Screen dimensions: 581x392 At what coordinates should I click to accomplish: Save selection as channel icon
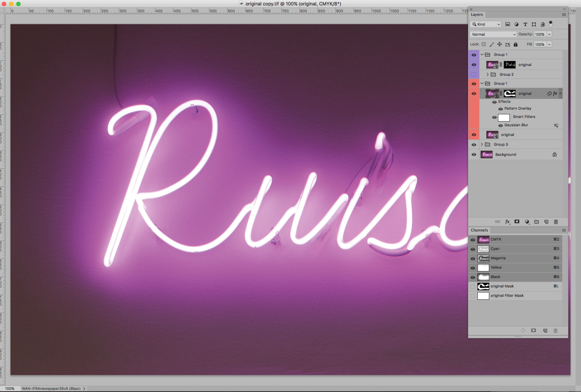[x=533, y=330]
